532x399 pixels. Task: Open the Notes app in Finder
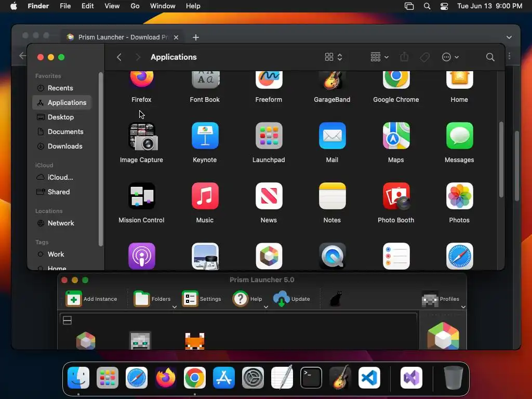[x=332, y=196]
